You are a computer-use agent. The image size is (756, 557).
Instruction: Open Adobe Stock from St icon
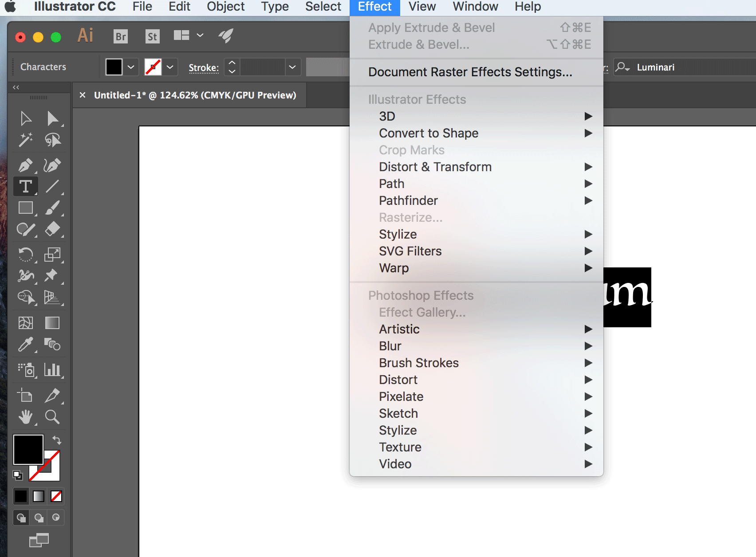pyautogui.click(x=152, y=36)
